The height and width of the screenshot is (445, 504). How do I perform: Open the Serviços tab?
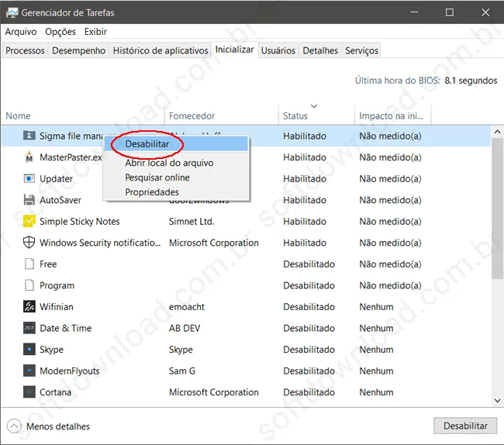(x=361, y=50)
